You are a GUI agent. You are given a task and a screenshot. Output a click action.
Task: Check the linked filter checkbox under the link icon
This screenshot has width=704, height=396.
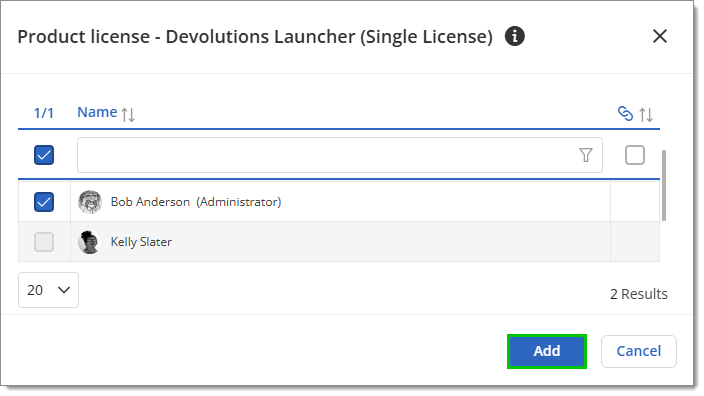(x=635, y=155)
